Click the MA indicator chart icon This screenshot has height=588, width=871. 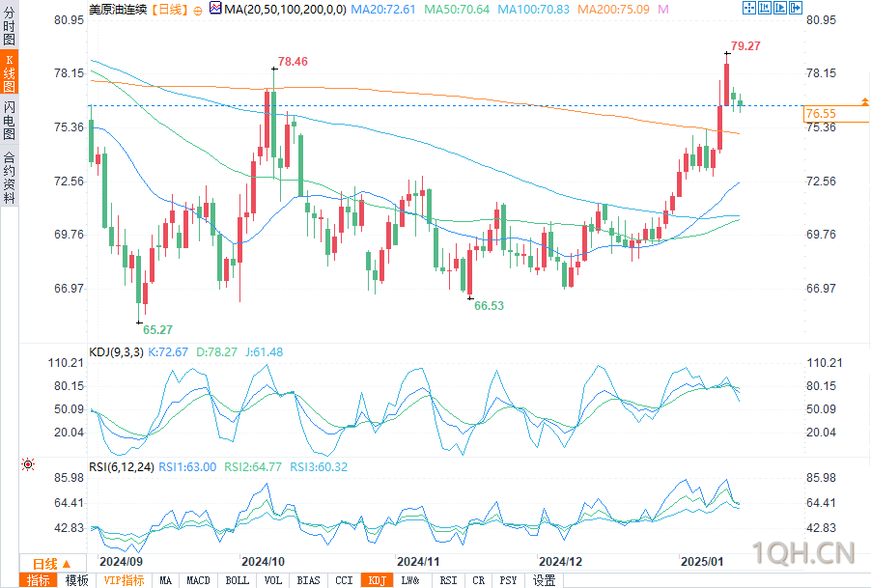coord(215,9)
